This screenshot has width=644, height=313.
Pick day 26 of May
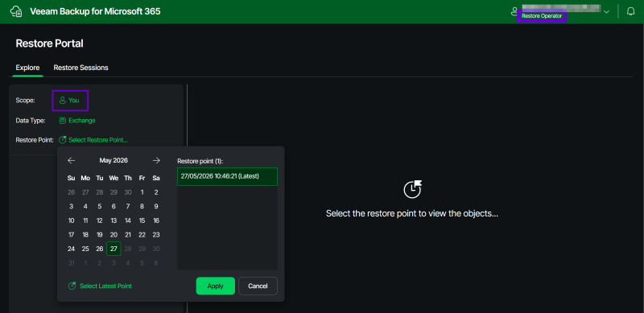pos(99,249)
